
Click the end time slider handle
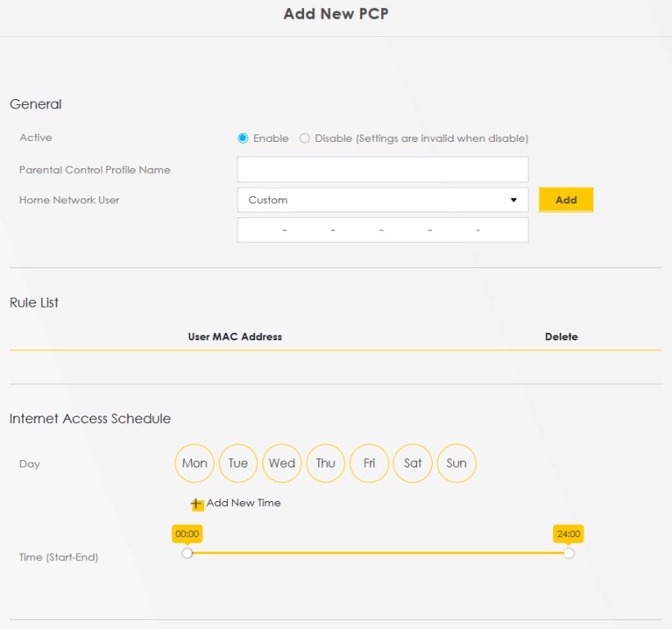569,554
